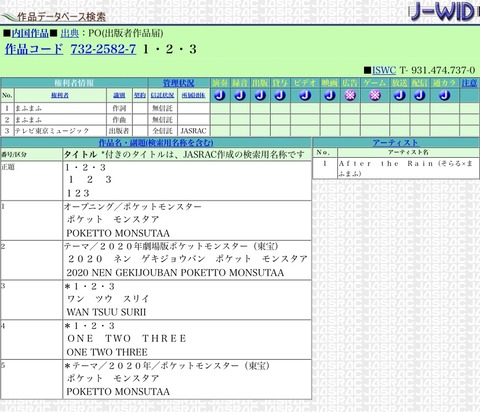
Task: Click the ONE TWO THREE romanized text
Action: (x=107, y=352)
